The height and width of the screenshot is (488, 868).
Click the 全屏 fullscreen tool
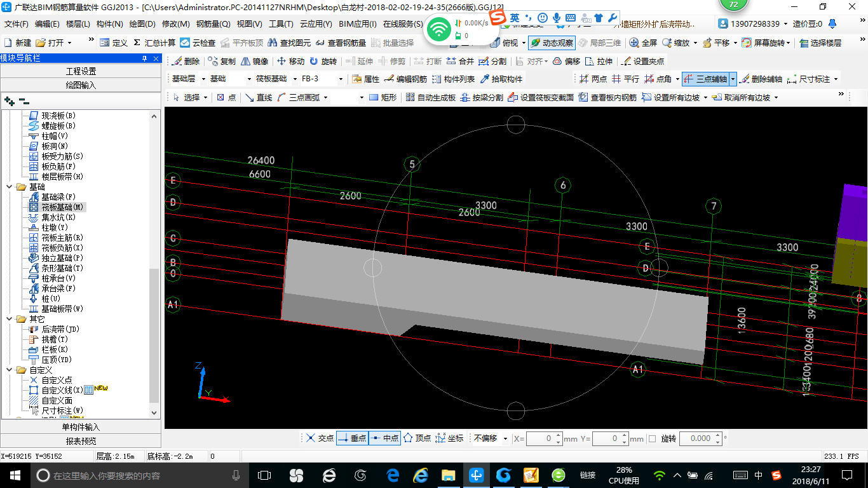[643, 43]
